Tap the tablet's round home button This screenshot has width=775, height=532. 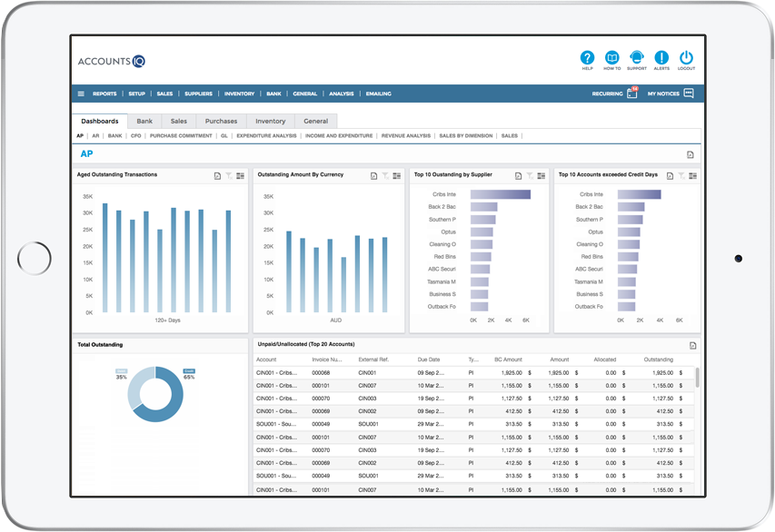click(x=35, y=259)
